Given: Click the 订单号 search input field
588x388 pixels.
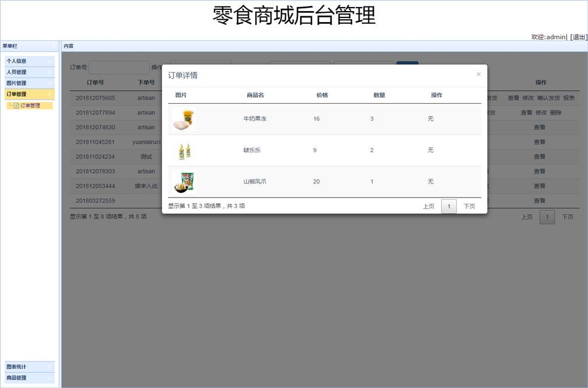Looking at the screenshot, I should (119, 67).
